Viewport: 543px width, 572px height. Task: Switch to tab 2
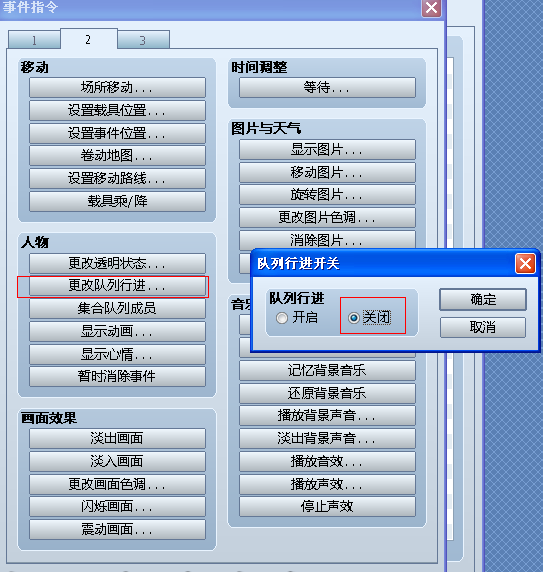click(x=89, y=39)
